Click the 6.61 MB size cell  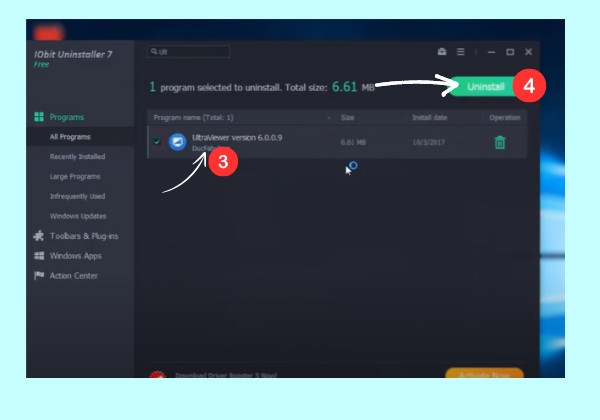(x=353, y=142)
